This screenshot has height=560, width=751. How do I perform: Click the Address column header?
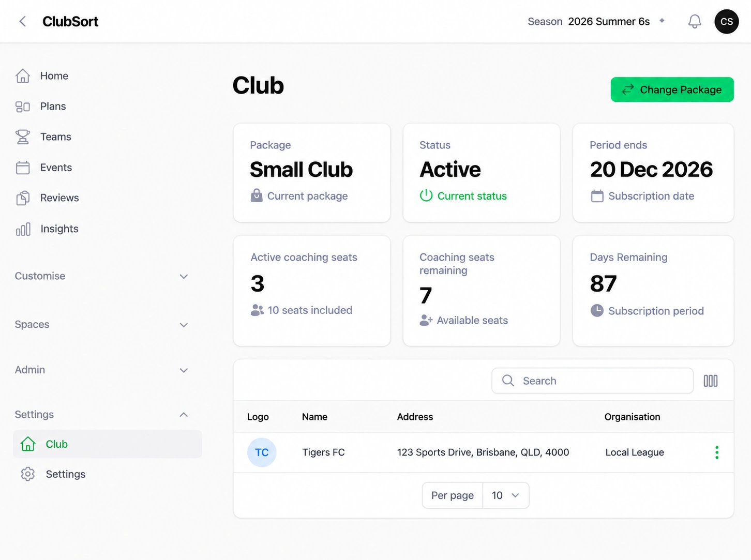tap(415, 417)
